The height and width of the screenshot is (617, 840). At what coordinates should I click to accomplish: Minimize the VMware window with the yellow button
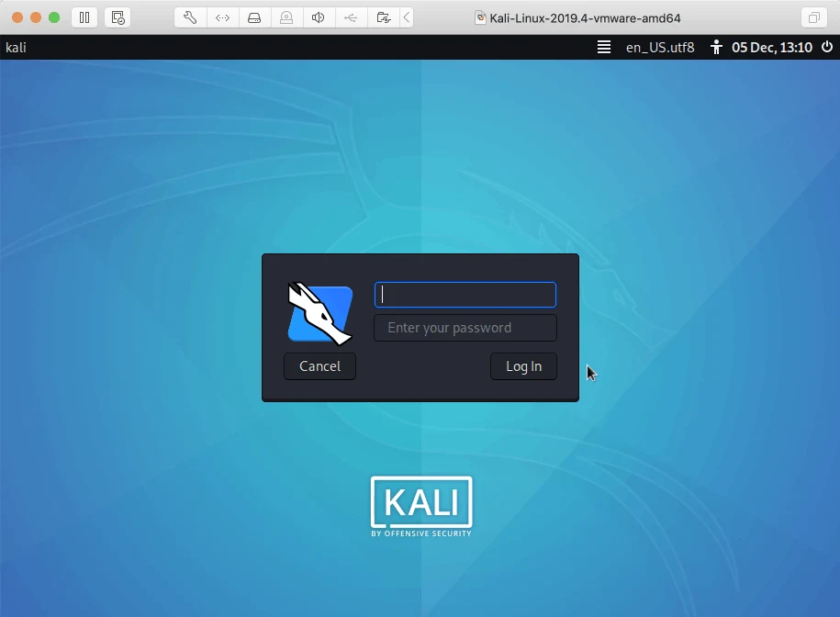pos(36,17)
